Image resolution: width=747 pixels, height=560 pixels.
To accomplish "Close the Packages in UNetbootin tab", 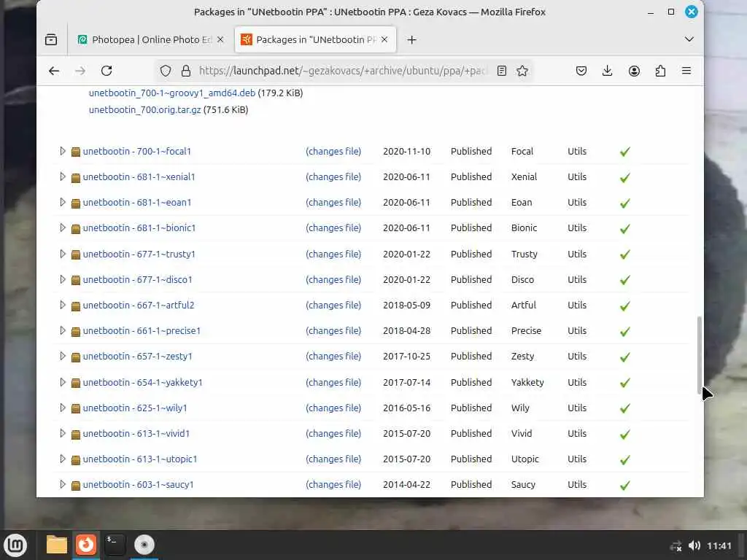I will tap(384, 39).
